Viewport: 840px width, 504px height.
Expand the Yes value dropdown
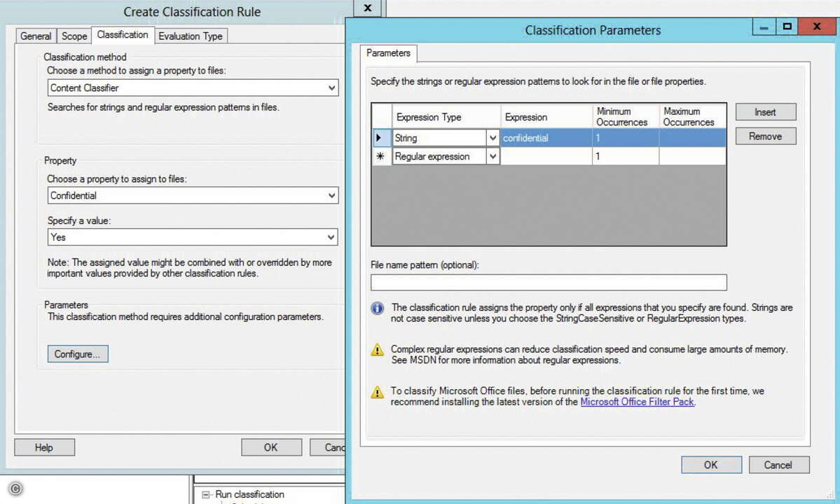[x=331, y=237]
